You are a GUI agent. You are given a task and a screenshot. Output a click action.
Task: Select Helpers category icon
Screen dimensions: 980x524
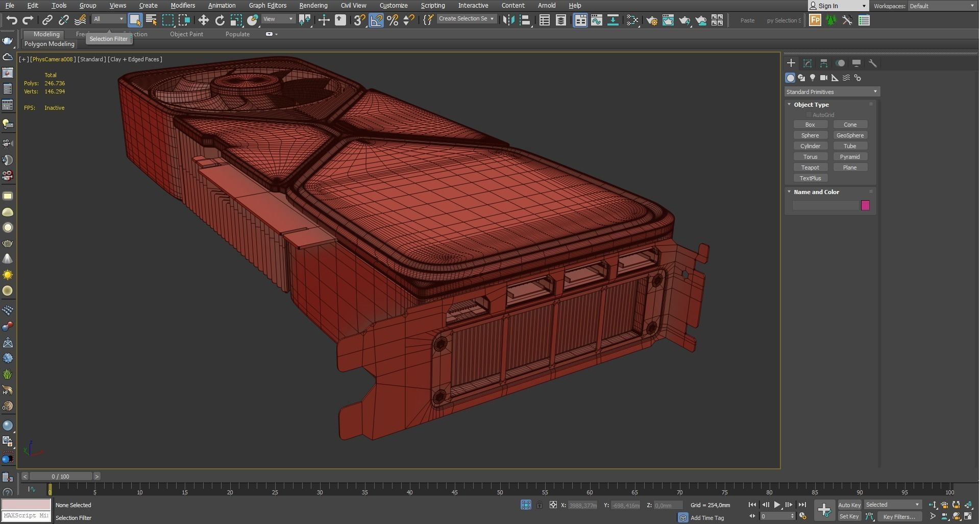tap(835, 78)
